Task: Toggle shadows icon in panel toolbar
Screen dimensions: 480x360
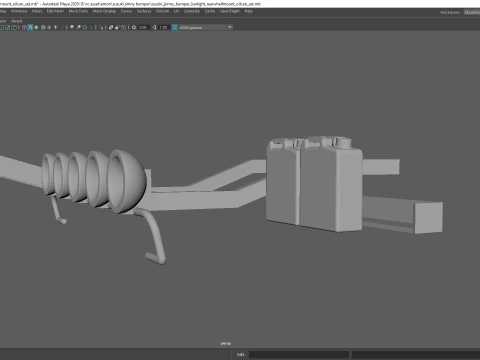Action: [x=62, y=27]
